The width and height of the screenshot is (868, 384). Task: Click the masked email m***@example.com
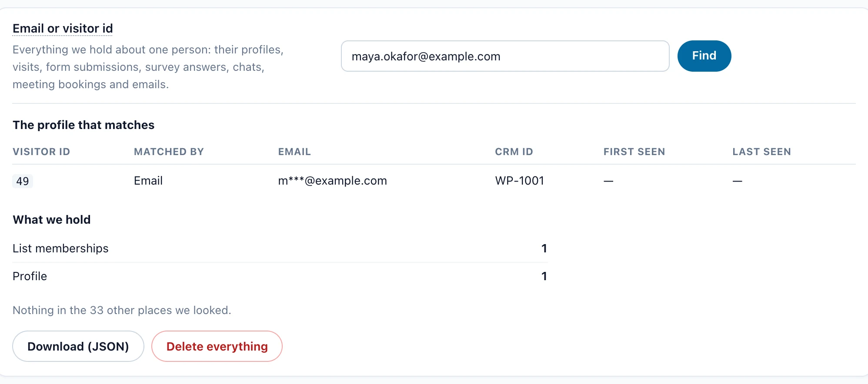(x=333, y=181)
